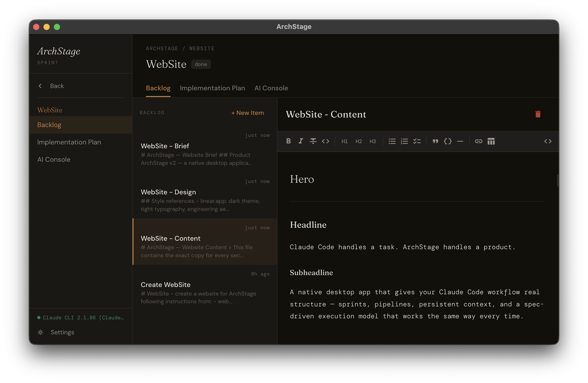Toggle bold formatting in the editor
The height and width of the screenshot is (383, 588).
click(x=288, y=141)
